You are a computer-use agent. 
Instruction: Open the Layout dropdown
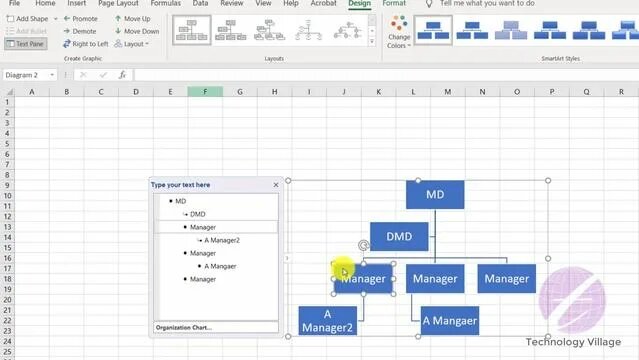coord(131,44)
